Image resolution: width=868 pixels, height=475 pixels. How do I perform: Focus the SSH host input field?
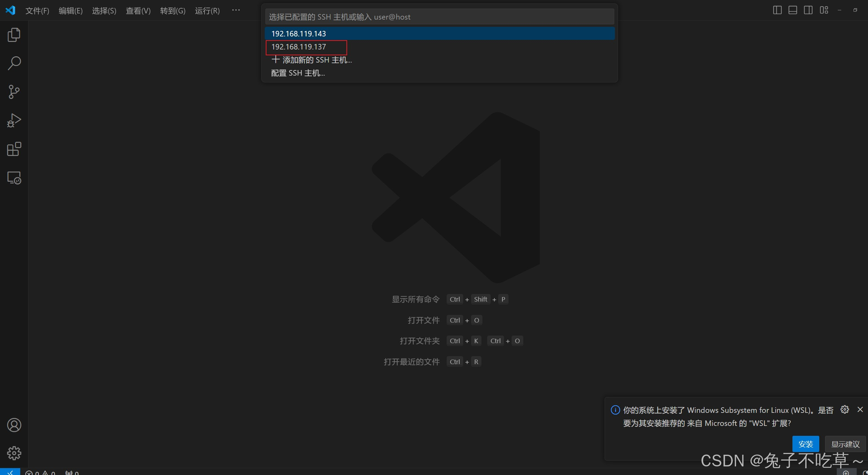tap(439, 17)
